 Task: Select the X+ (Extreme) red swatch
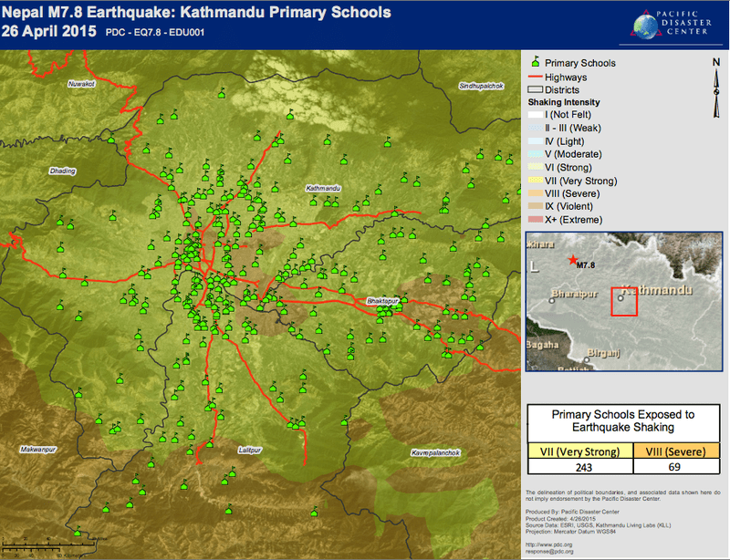535,220
